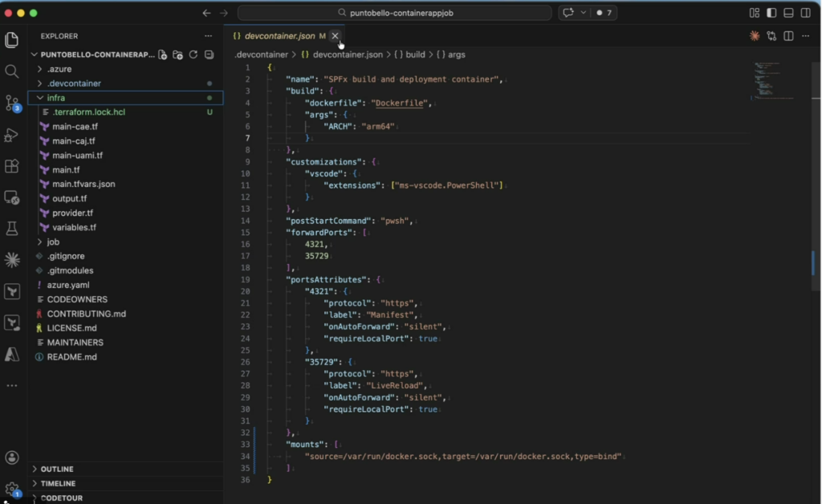Open the main.tf file
Screen dimensions: 822x504
66,170
